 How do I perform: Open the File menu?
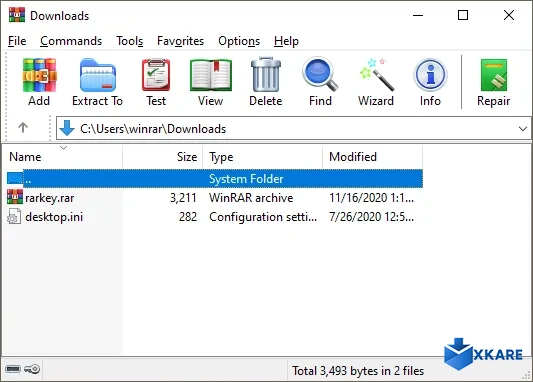click(x=17, y=41)
